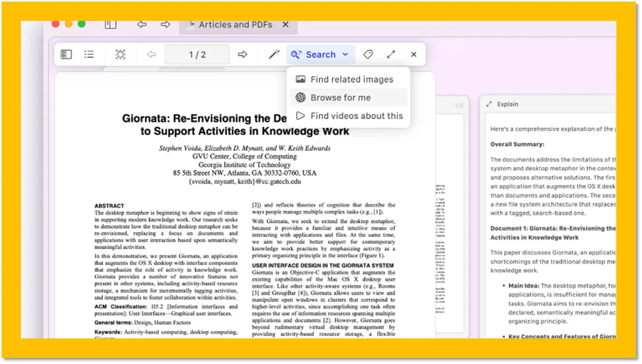Close the Articles and PDFs tab

(286, 25)
